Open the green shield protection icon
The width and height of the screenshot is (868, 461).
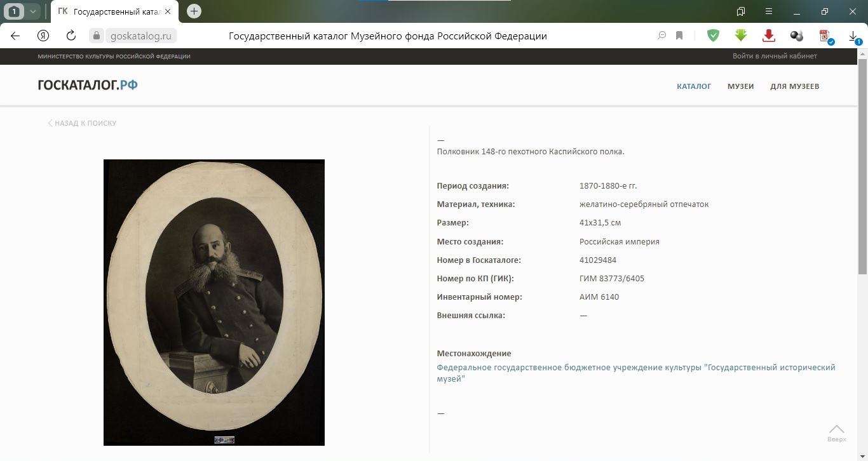tap(714, 36)
